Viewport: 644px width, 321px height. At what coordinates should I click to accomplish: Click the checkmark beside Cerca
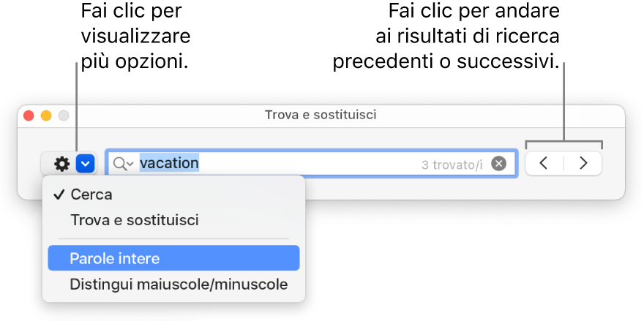[58, 195]
